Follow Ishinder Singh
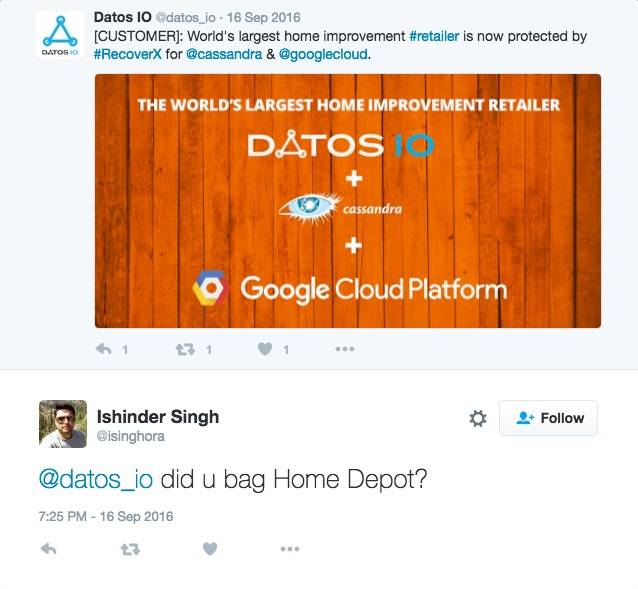The height and width of the screenshot is (589, 638). pyautogui.click(x=550, y=418)
